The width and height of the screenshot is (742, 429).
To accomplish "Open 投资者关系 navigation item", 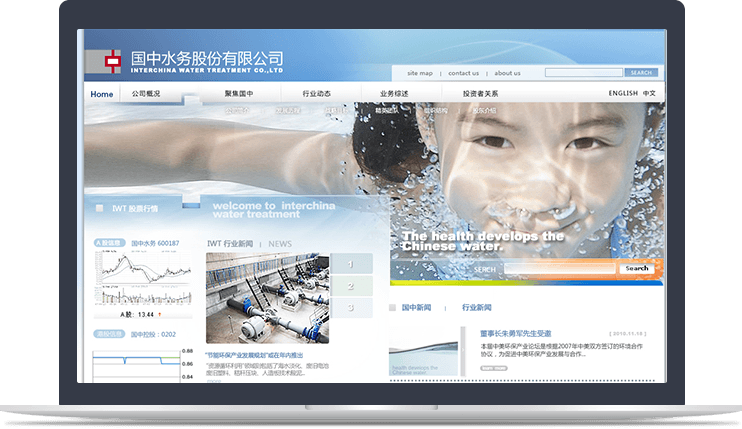I will coord(480,94).
